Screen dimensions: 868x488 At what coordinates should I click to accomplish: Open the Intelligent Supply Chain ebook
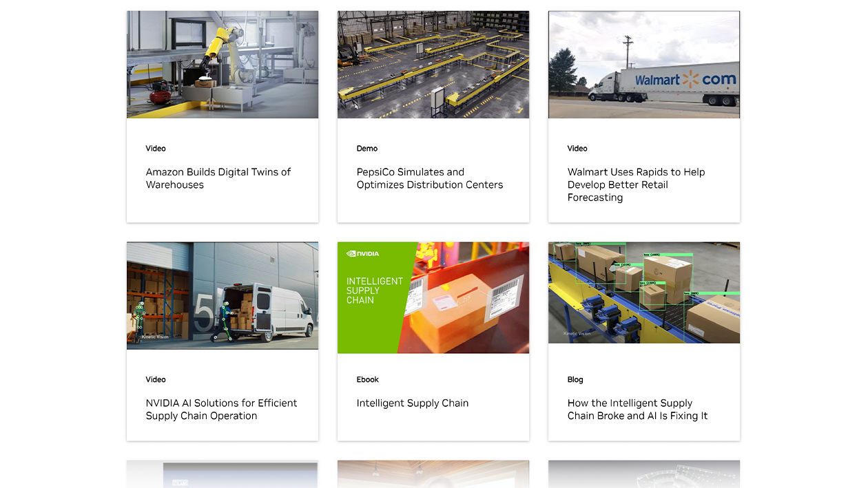click(x=413, y=403)
